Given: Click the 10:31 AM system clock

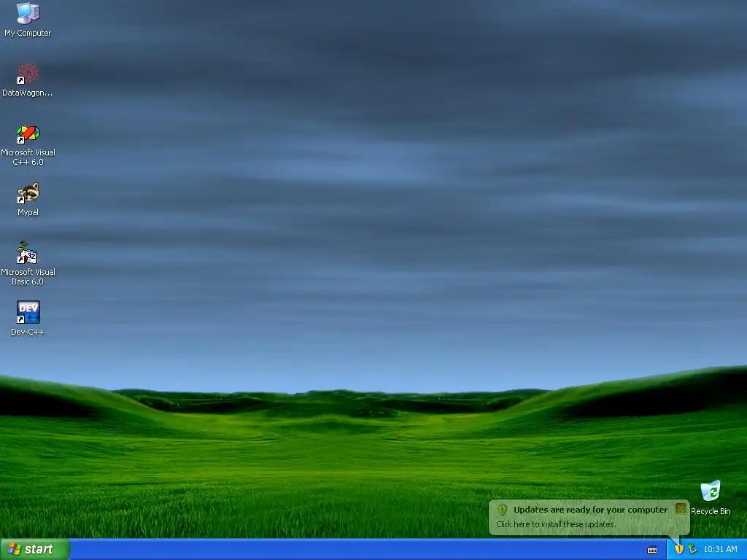Looking at the screenshot, I should [x=720, y=549].
